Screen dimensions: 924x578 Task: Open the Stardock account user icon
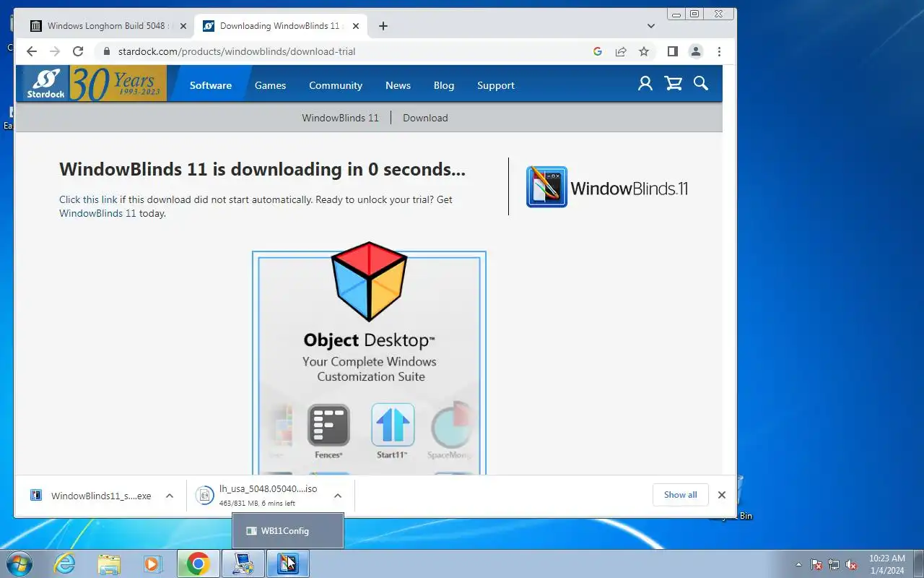[645, 84]
